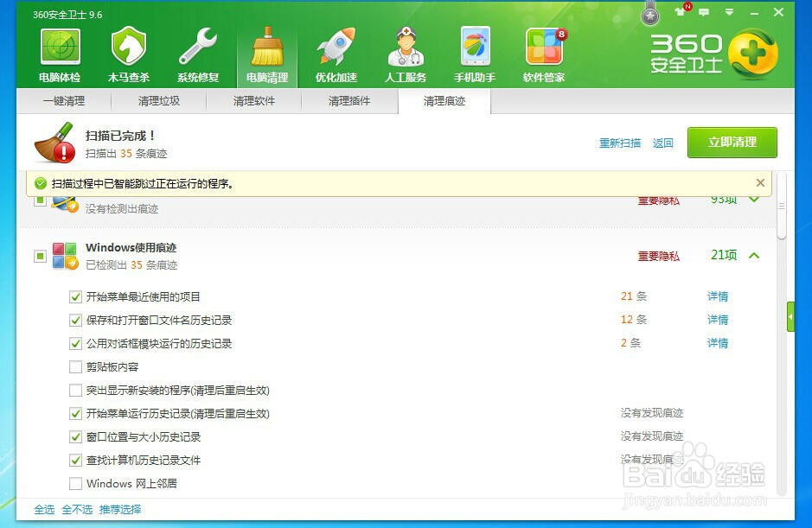The width and height of the screenshot is (812, 528).
Task: Uncheck 查找计算机历史记录文件 checkbox
Action: pyautogui.click(x=75, y=460)
